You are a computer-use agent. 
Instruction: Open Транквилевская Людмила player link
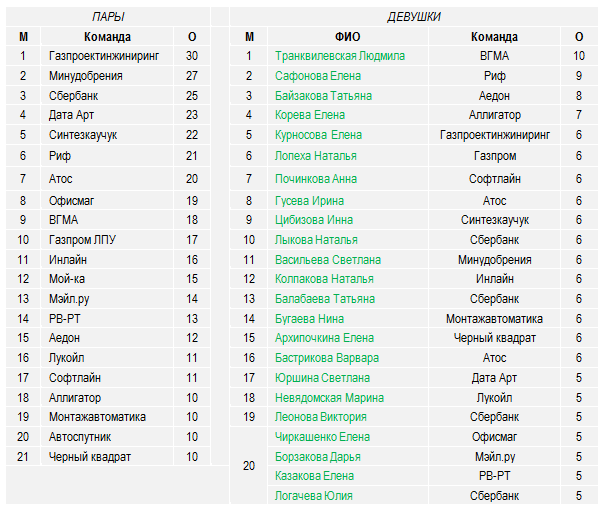(x=340, y=56)
